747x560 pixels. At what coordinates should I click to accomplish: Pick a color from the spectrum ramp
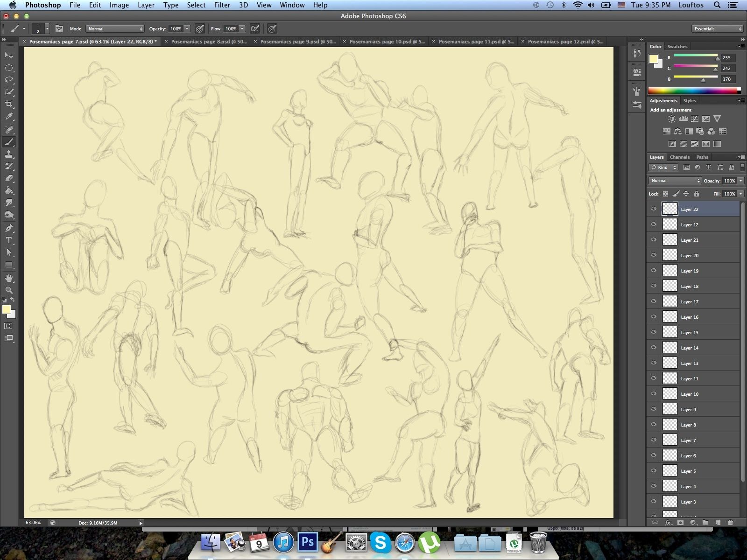point(694,91)
